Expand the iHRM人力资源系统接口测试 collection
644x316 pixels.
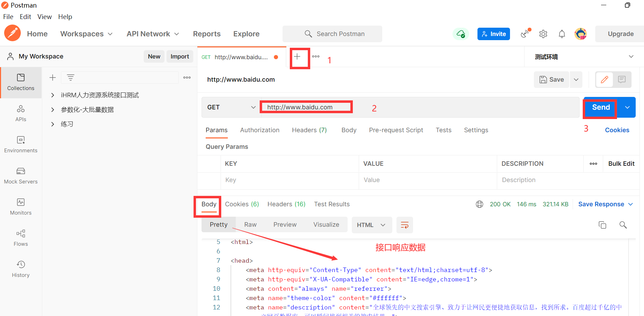(x=53, y=95)
